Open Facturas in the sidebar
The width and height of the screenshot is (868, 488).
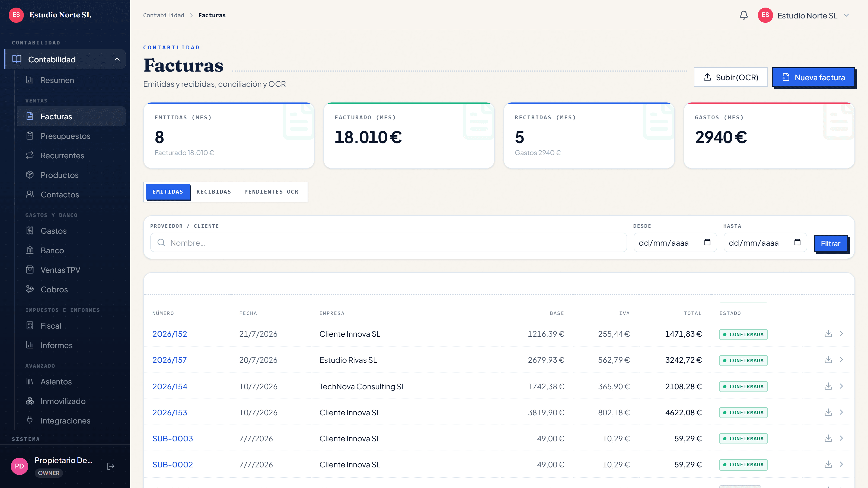click(71, 117)
